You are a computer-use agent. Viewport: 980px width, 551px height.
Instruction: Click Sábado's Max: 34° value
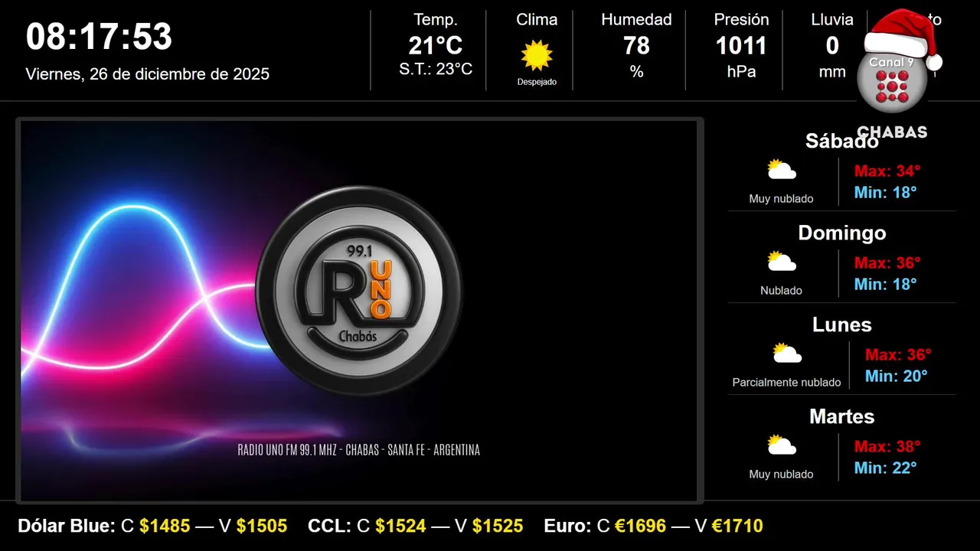point(887,171)
